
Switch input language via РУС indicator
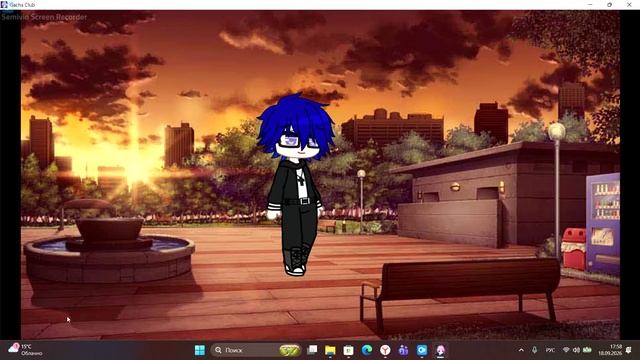click(x=550, y=350)
